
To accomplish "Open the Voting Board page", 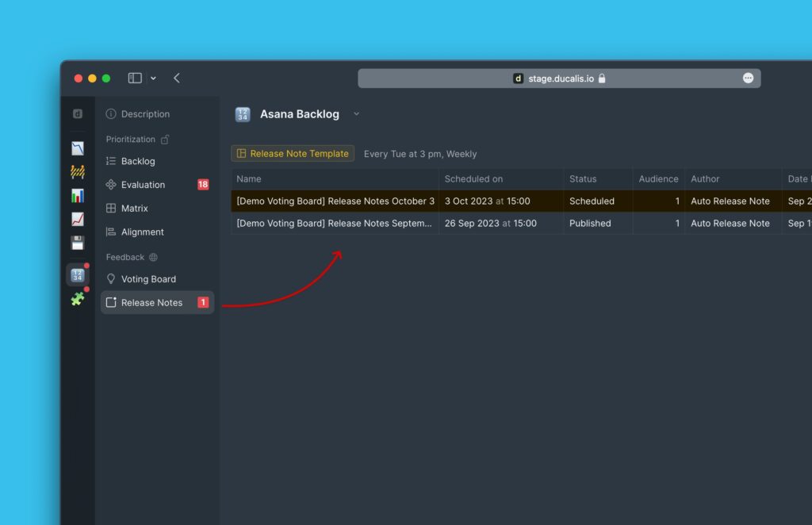I will point(148,279).
